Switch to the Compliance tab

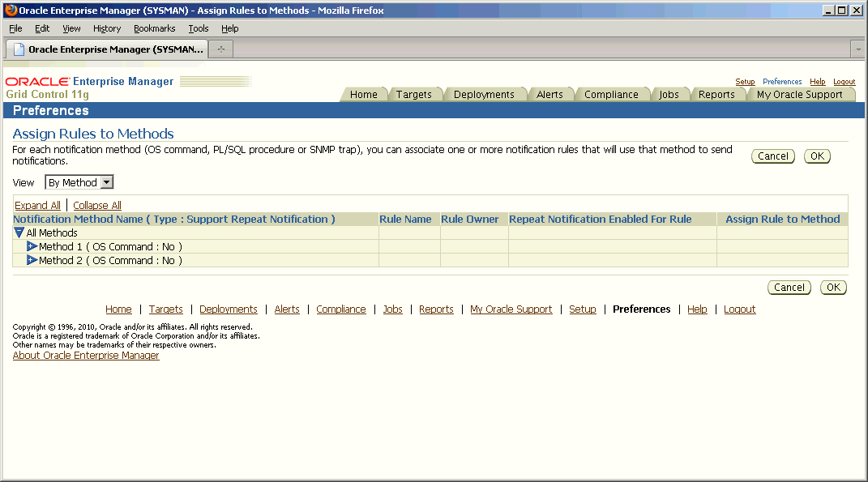pos(611,95)
